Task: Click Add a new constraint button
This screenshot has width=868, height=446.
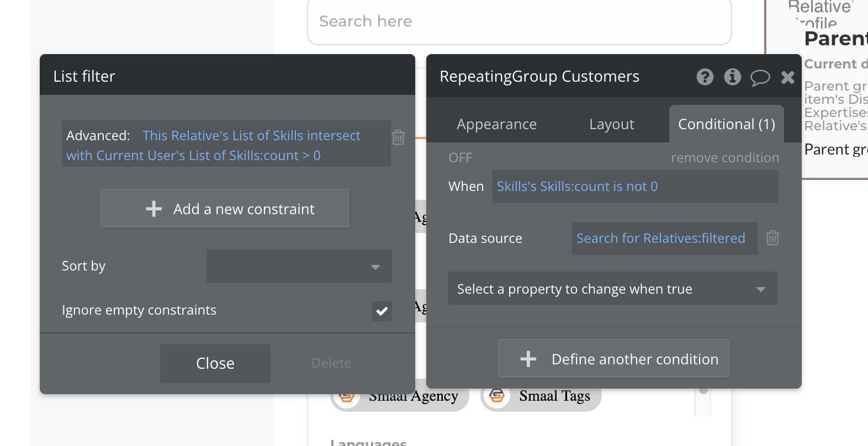Action: 225,209
